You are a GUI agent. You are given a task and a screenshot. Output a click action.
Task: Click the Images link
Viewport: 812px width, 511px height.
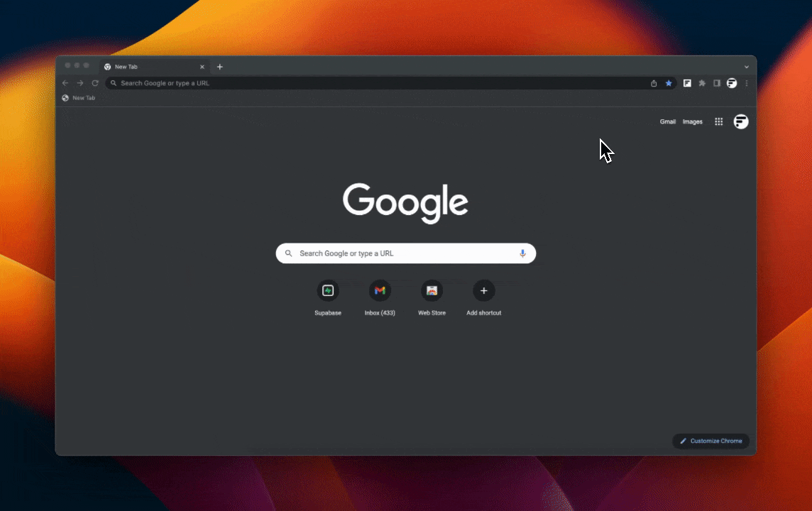coord(692,121)
